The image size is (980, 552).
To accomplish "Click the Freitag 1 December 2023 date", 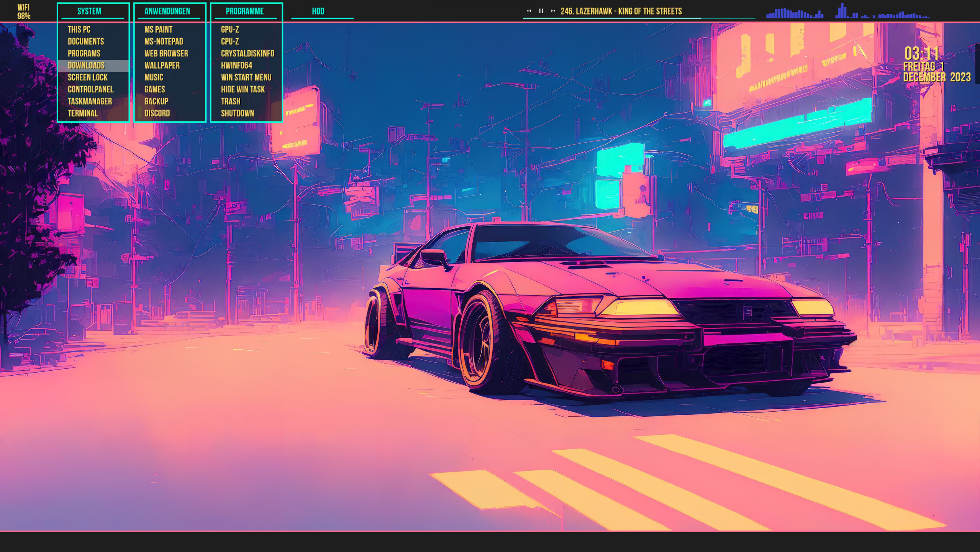I will point(937,72).
